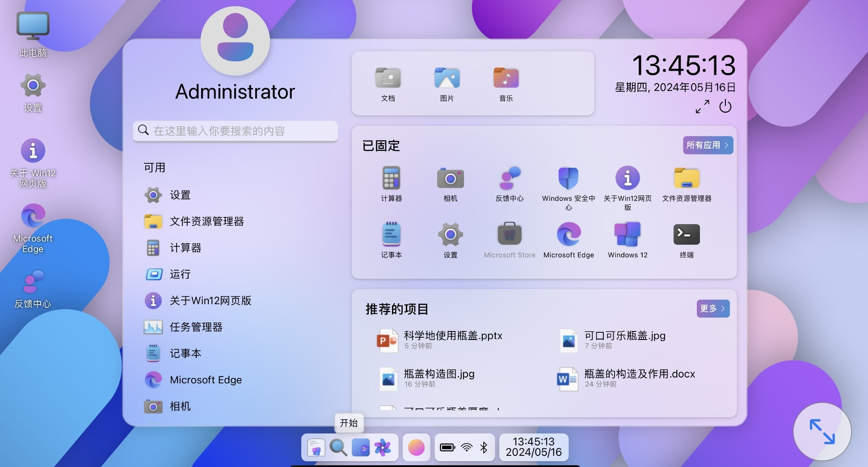This screenshot has width=868, height=467.
Task: Select 计算器 in the 可用 list
Action: pyautogui.click(x=236, y=248)
